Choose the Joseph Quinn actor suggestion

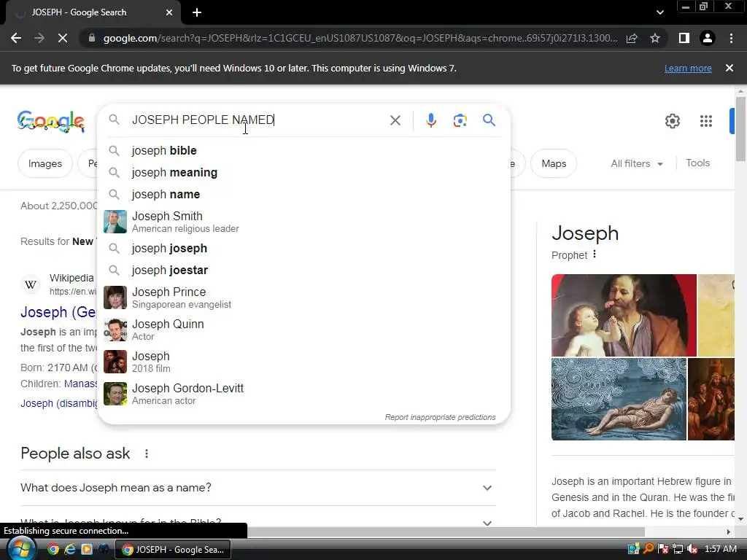pos(304,330)
